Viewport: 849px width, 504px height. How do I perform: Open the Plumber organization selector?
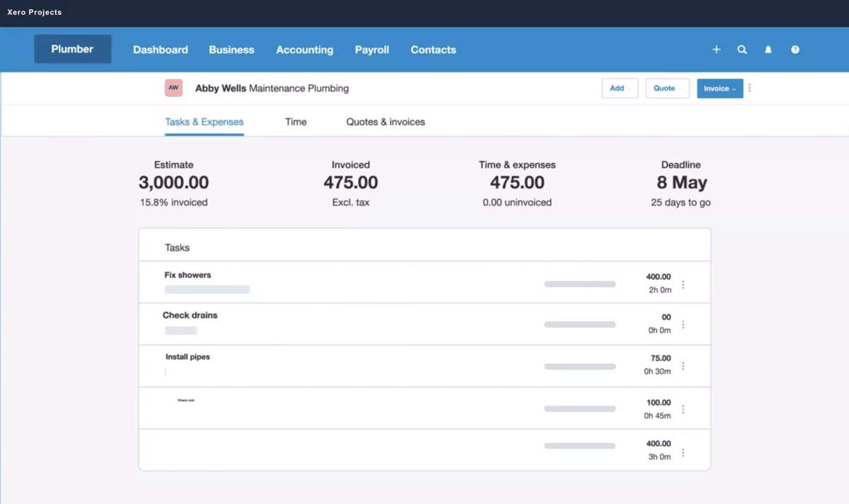coord(72,49)
